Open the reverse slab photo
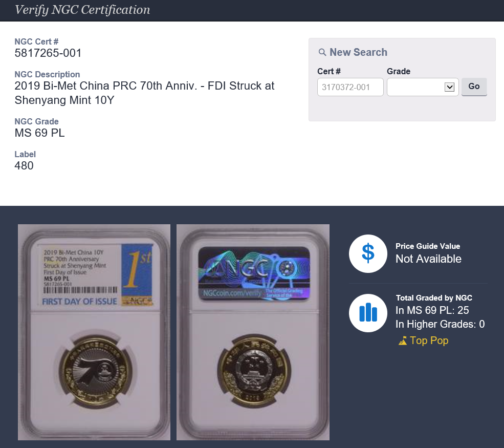504x448 pixels. [x=253, y=332]
